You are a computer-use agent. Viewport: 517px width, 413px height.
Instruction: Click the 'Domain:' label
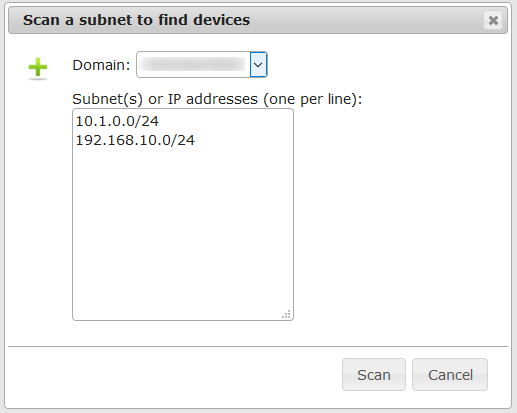101,65
